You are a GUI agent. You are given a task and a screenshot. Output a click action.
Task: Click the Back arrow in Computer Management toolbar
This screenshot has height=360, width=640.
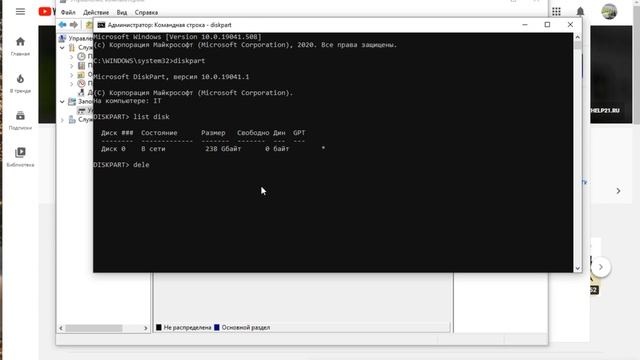point(62,25)
